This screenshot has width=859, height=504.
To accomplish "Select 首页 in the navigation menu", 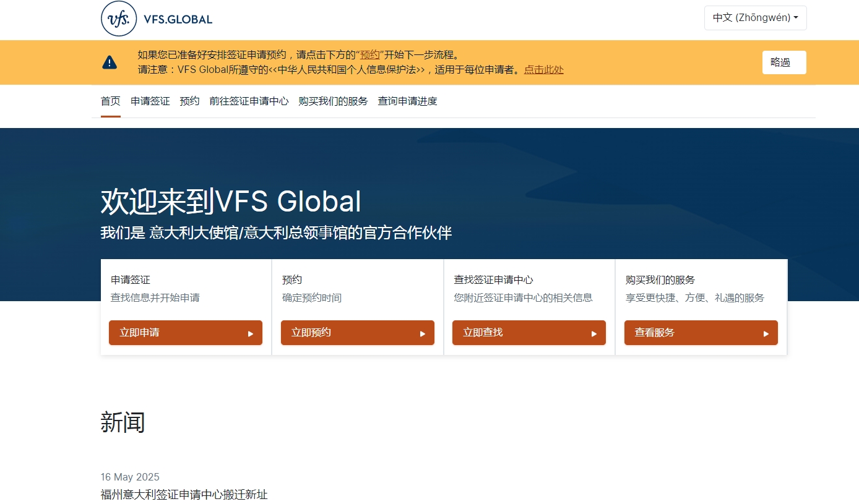I will 110,101.
